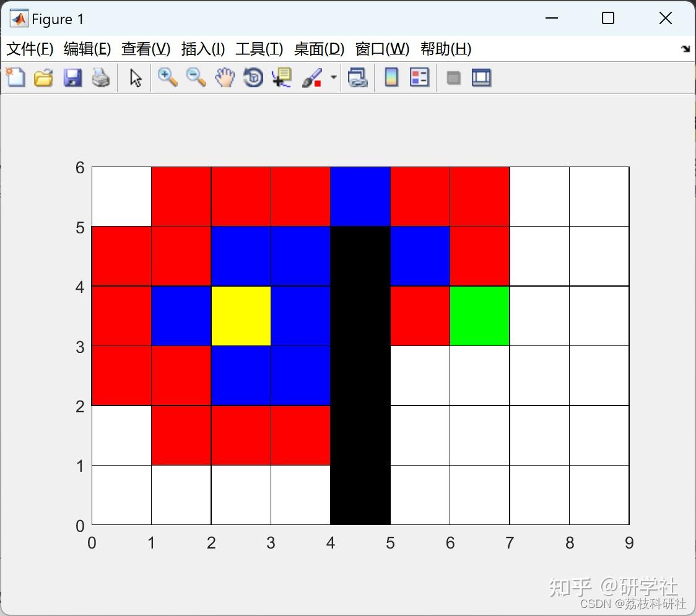Viewport: 696px width, 616px height.
Task: Select the Pan hand tool
Action: tap(225, 77)
